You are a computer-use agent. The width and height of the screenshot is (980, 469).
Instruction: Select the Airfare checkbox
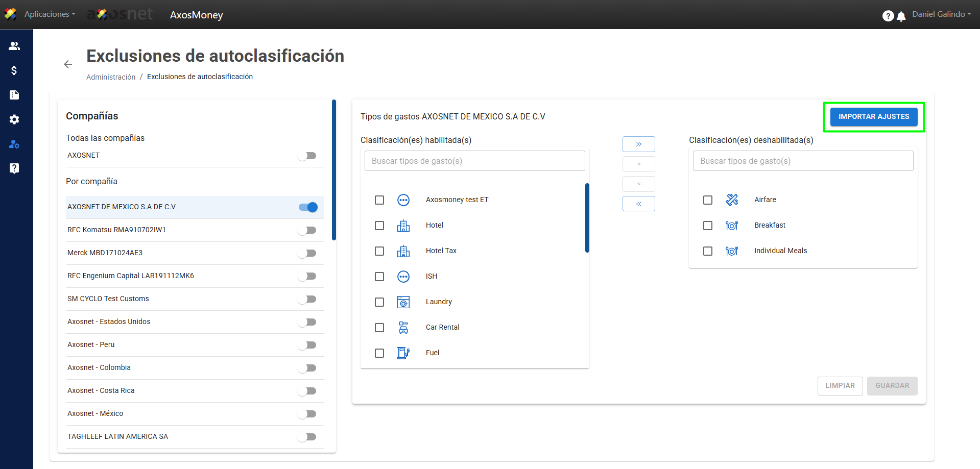click(708, 200)
